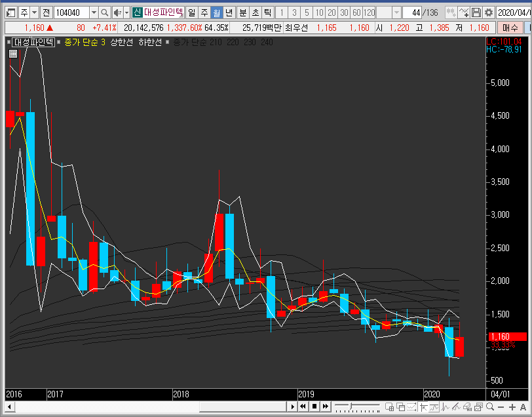Select the 30 interval button

[345, 13]
